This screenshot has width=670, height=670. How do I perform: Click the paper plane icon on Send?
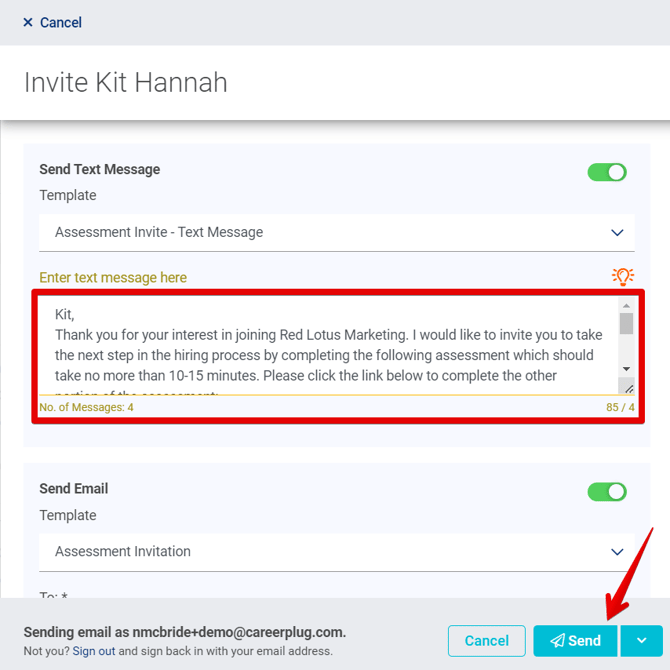(x=558, y=641)
